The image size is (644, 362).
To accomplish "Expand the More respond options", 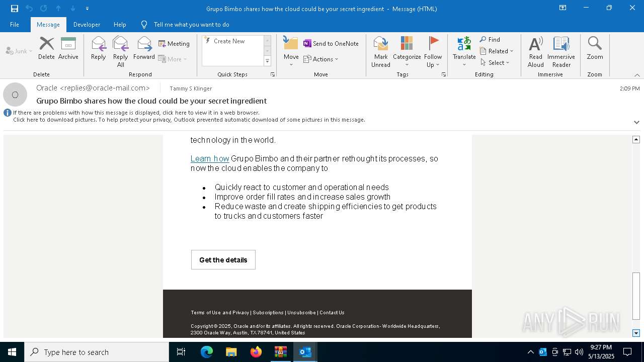I will [173, 59].
